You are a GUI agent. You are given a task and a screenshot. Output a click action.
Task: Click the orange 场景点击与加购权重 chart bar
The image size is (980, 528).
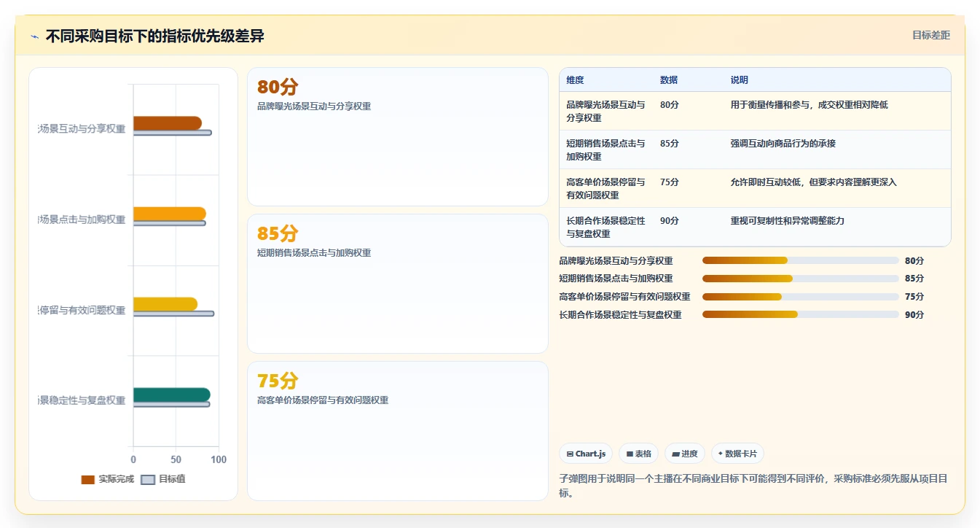tap(169, 214)
